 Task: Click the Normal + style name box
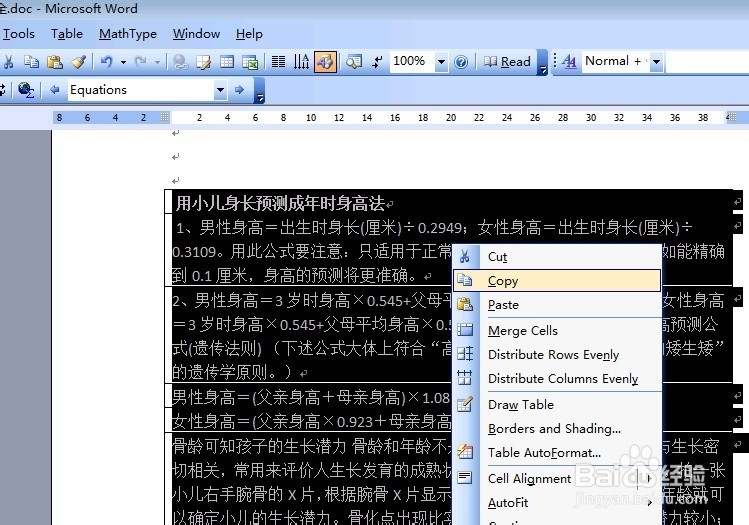[615, 61]
